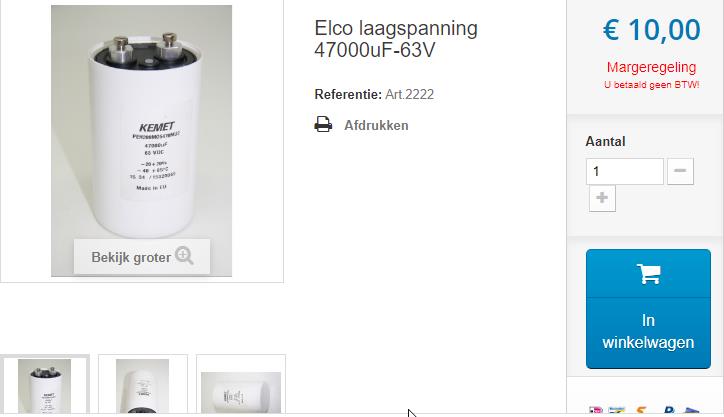Add product with In winkelwagen button
The image size is (724, 417).
[648, 309]
